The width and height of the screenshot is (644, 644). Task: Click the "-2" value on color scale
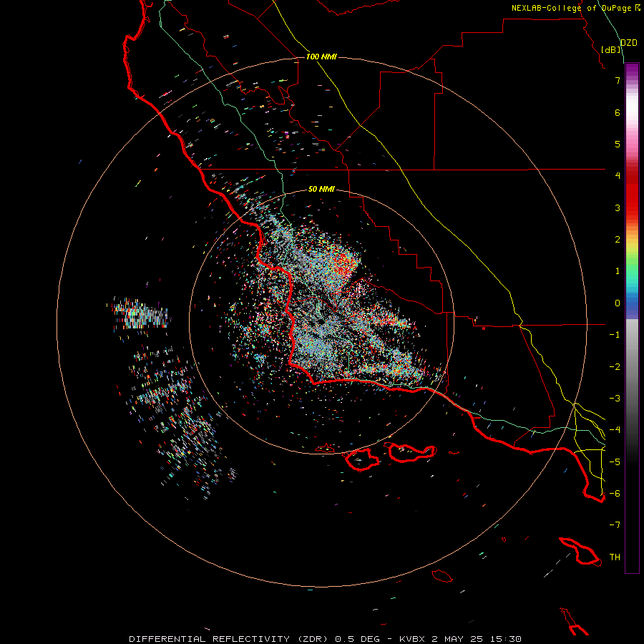[615, 367]
